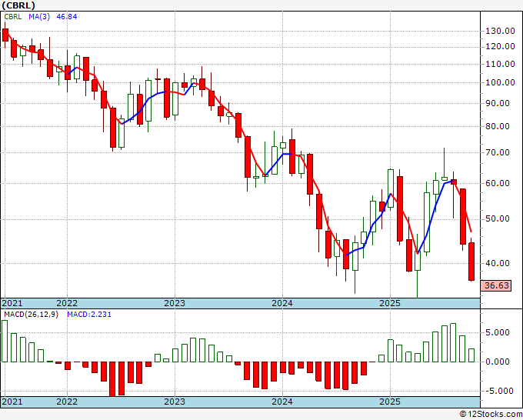523x420 pixels.
Task: Click 2025 on the price chart time axis
Action: (x=390, y=303)
